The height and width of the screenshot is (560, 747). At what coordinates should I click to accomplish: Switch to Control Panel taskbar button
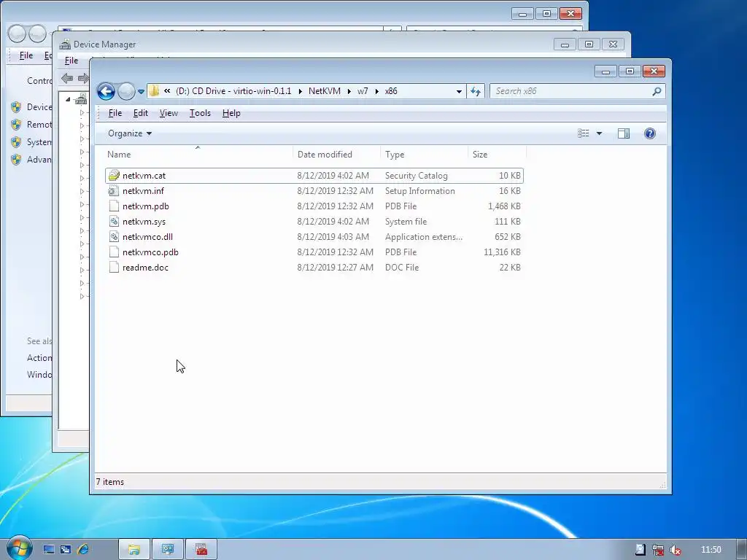[167, 550]
